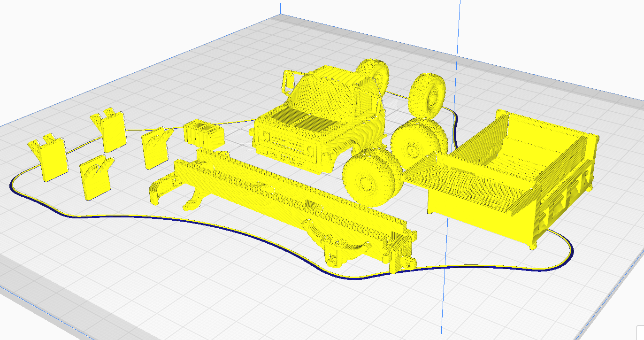Select the flat plate nearest the front edge
Screen dimensions: 644x340
click(96, 178)
